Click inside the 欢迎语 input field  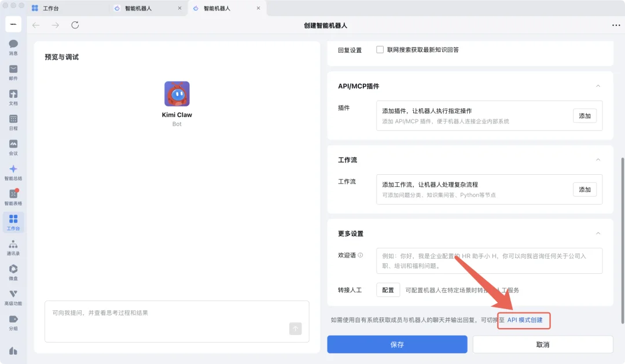[x=486, y=260]
